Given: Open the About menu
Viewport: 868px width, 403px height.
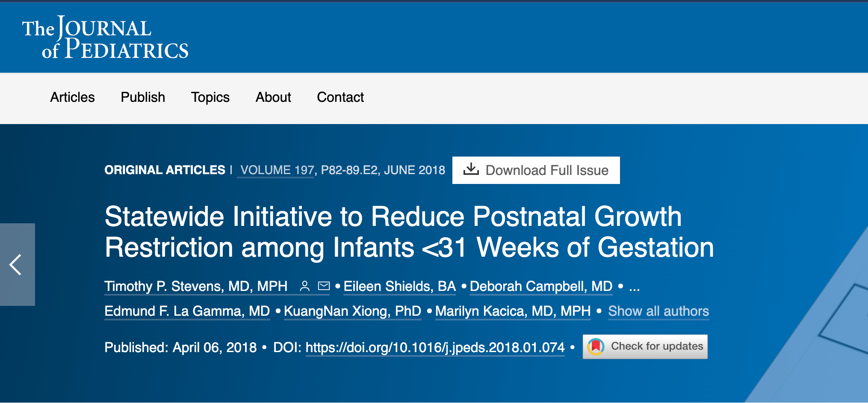Looking at the screenshot, I should point(273,98).
